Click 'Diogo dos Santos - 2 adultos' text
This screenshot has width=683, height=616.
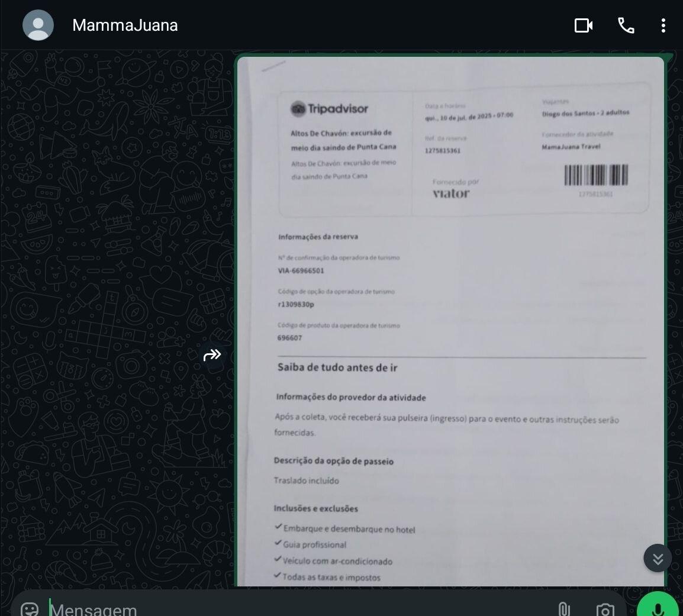click(x=585, y=113)
